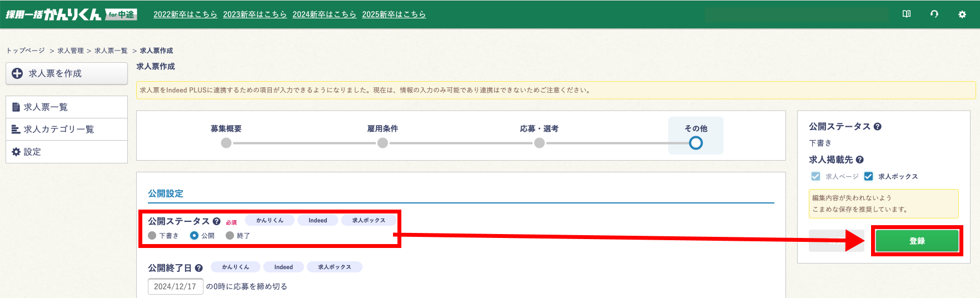Go to 求人管理 breadcrumb

[x=71, y=51]
